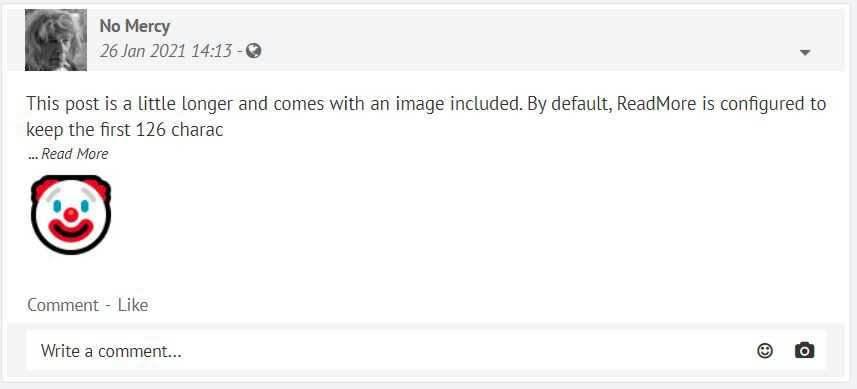Attach a photo using the camera icon
The width and height of the screenshot is (857, 389).
[x=804, y=350]
